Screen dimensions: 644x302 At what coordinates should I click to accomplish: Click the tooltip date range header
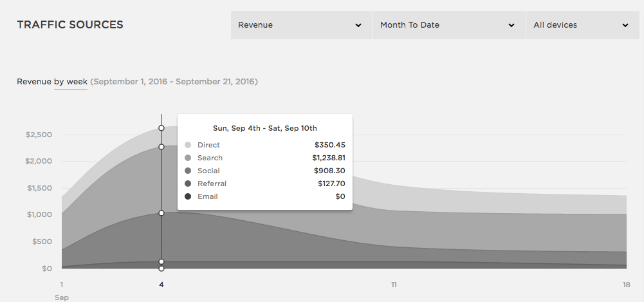[x=264, y=128]
